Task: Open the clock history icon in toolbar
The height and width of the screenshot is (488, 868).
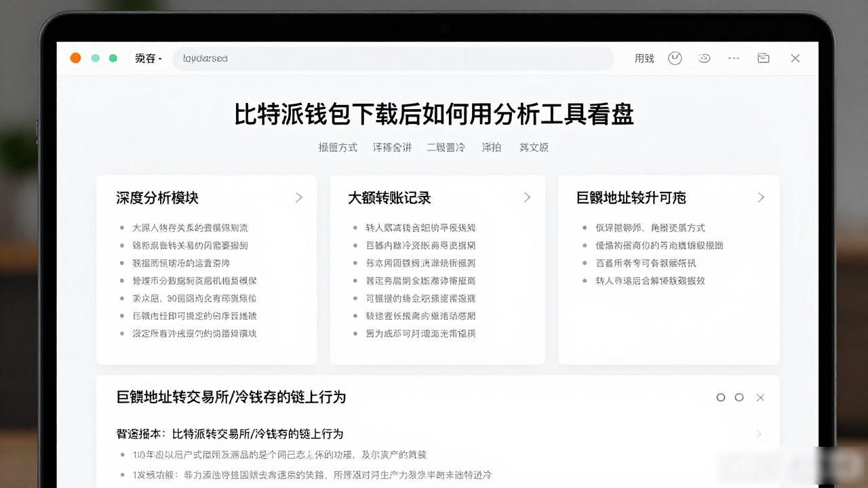Action: pyautogui.click(x=675, y=58)
